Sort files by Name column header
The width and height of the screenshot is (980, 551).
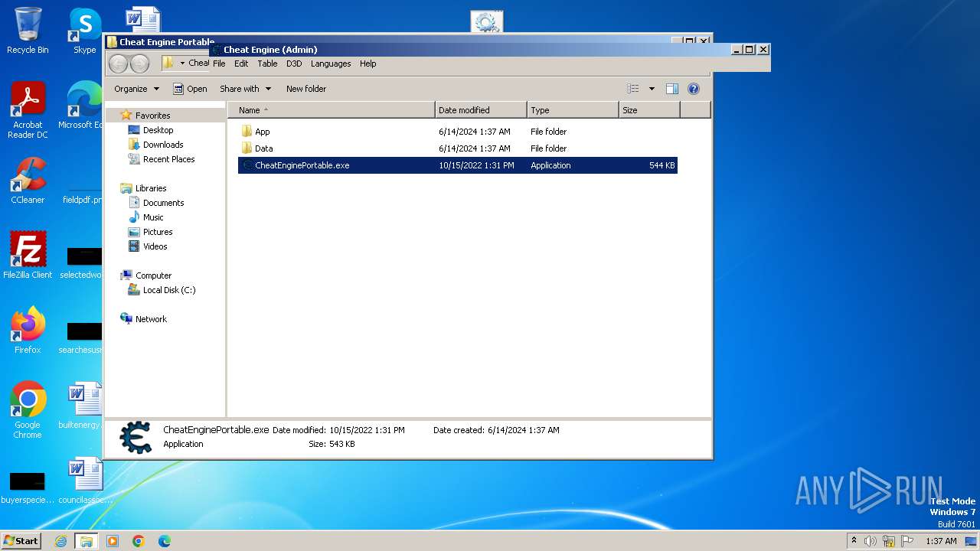pos(331,110)
